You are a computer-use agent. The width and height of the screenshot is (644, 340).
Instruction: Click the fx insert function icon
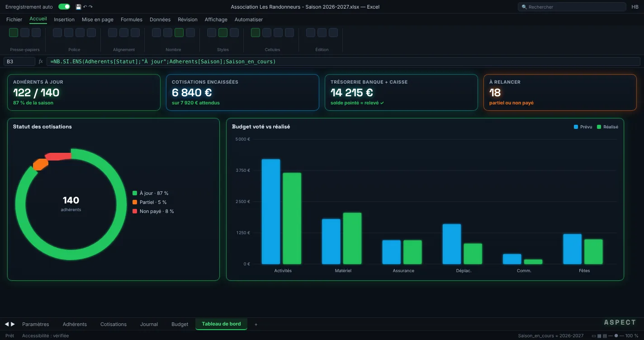[41, 61]
